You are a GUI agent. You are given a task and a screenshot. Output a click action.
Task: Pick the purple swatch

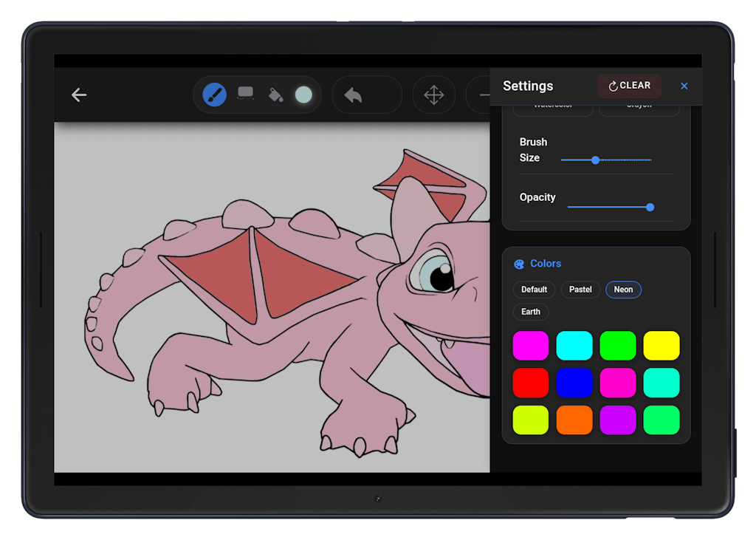(618, 420)
